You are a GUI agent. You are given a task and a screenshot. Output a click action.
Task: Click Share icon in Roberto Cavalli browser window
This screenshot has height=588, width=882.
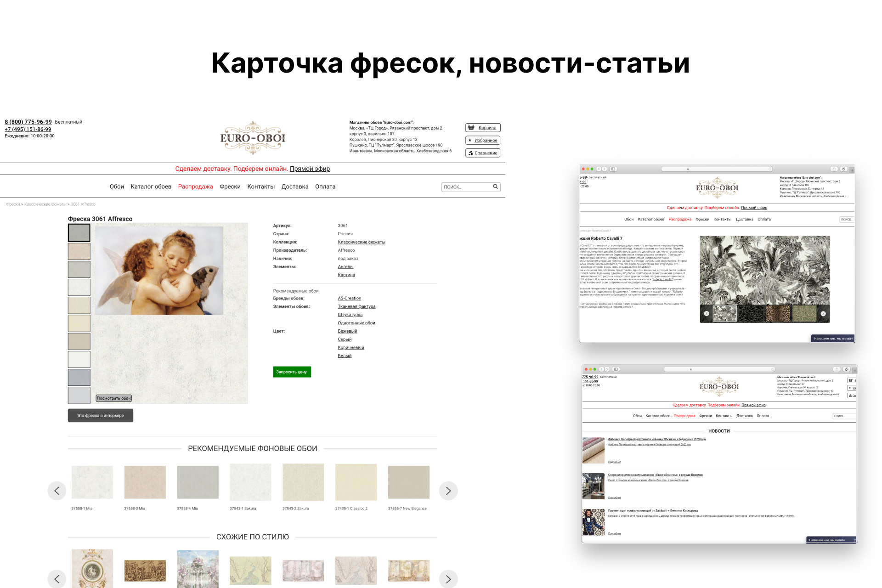pos(834,169)
